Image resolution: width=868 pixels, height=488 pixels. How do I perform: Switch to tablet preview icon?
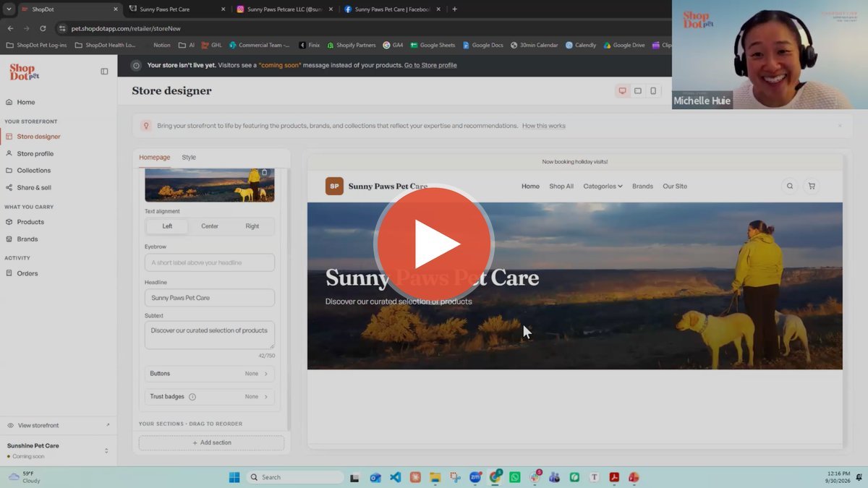point(637,91)
